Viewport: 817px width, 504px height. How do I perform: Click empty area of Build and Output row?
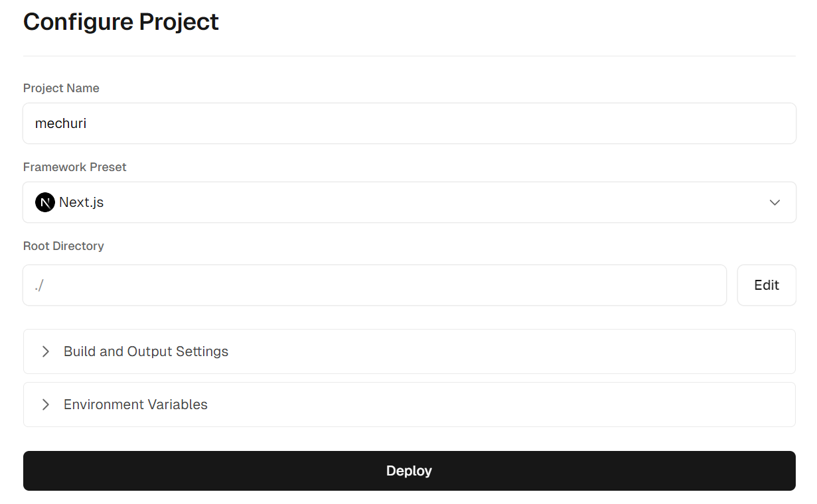pyautogui.click(x=504, y=351)
